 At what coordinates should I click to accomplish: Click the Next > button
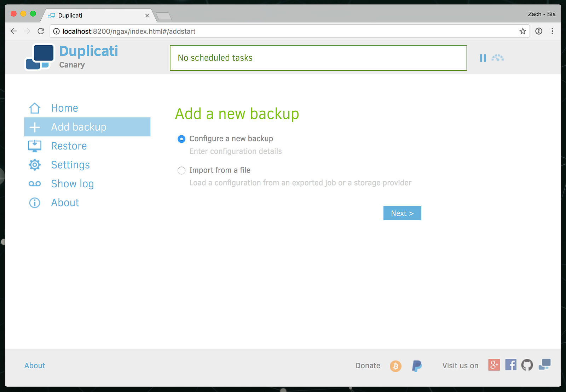[x=402, y=213]
